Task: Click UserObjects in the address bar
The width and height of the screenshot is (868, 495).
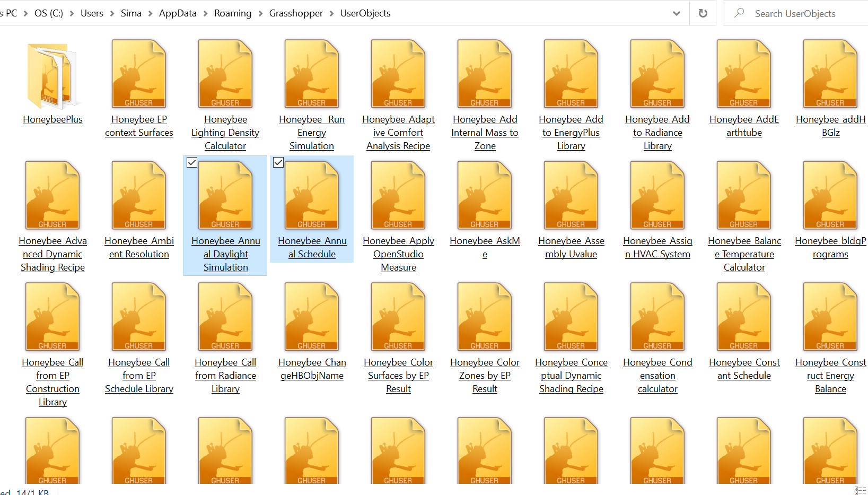Action: 365,13
